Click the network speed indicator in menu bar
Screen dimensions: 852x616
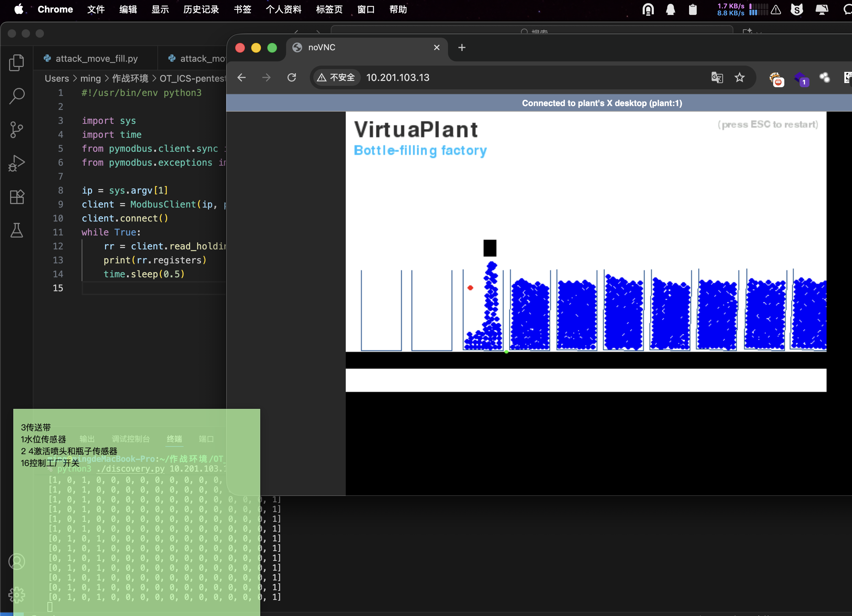coord(730,9)
